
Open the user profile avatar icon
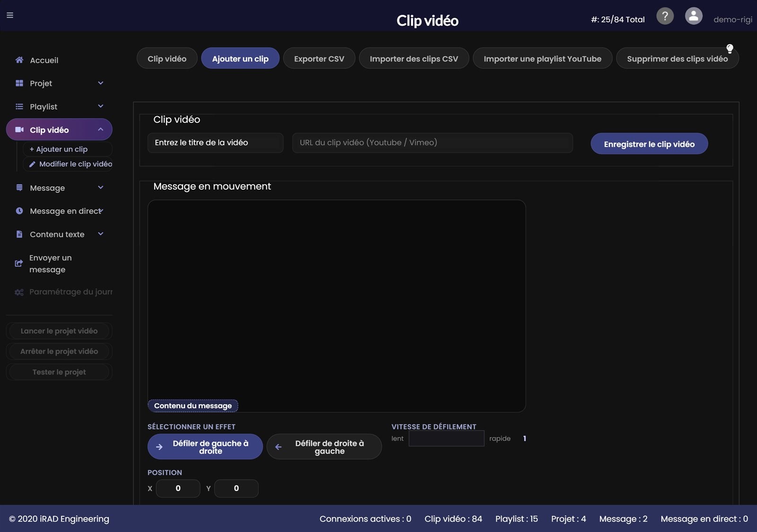pos(694,16)
